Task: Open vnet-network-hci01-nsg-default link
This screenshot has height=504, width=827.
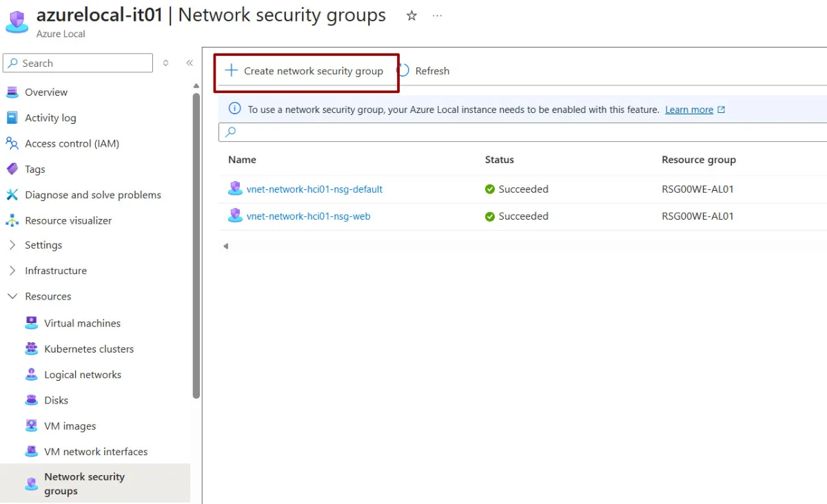Action: (314, 189)
